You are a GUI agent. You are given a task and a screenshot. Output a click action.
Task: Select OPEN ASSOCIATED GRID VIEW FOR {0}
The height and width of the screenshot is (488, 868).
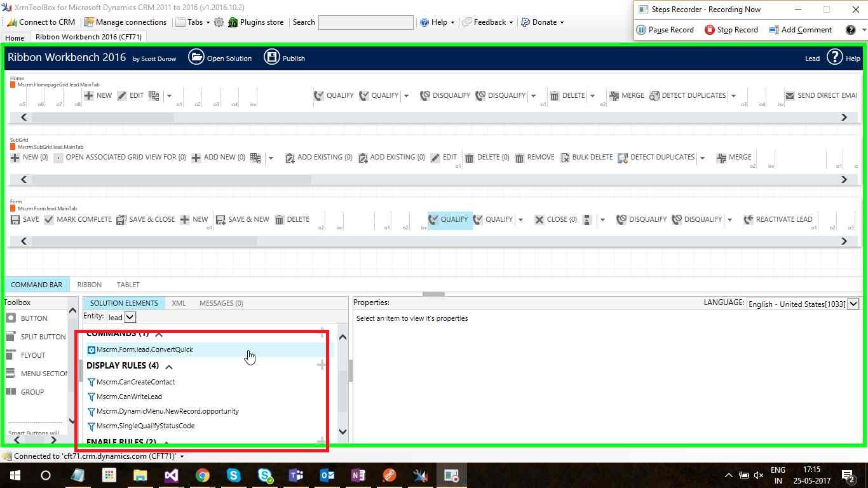[120, 158]
